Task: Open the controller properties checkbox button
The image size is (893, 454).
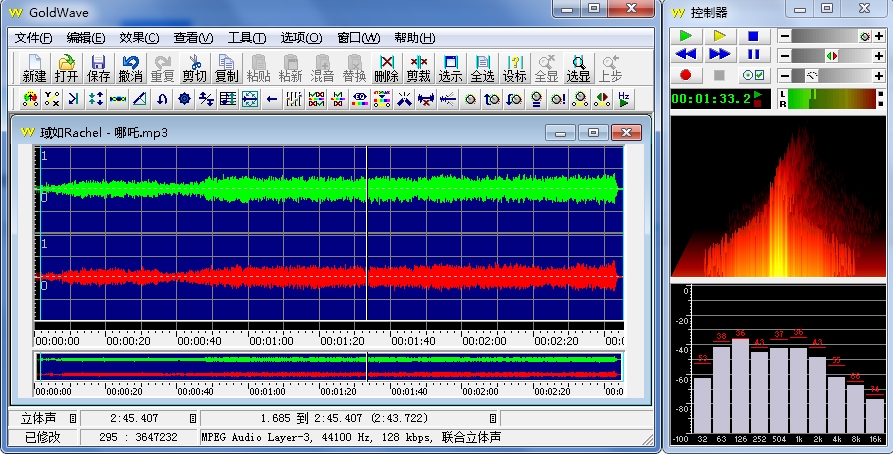Action: 753,75
